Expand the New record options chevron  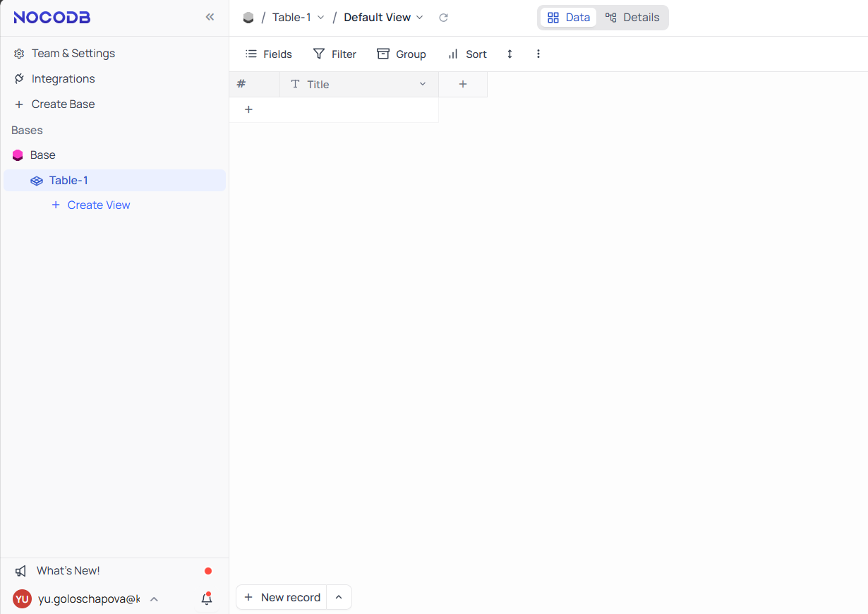tap(339, 598)
